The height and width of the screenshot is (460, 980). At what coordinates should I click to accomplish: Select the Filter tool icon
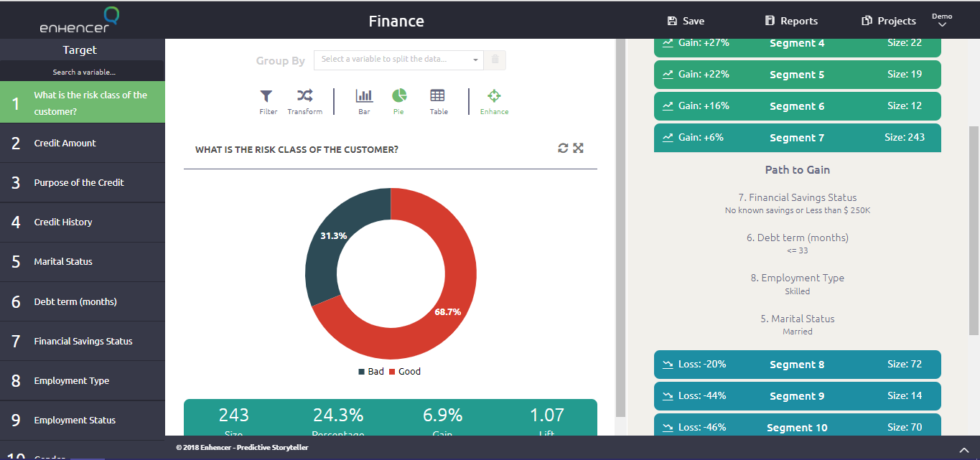pyautogui.click(x=266, y=96)
